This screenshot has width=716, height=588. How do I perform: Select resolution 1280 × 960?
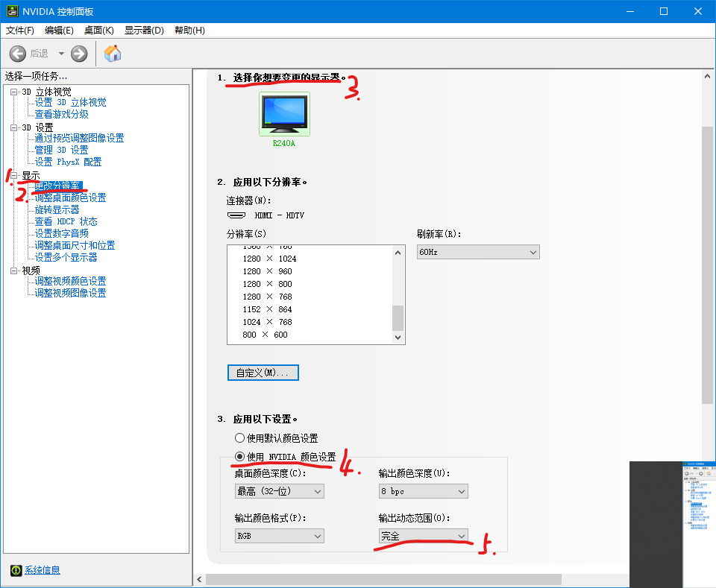pos(267,271)
